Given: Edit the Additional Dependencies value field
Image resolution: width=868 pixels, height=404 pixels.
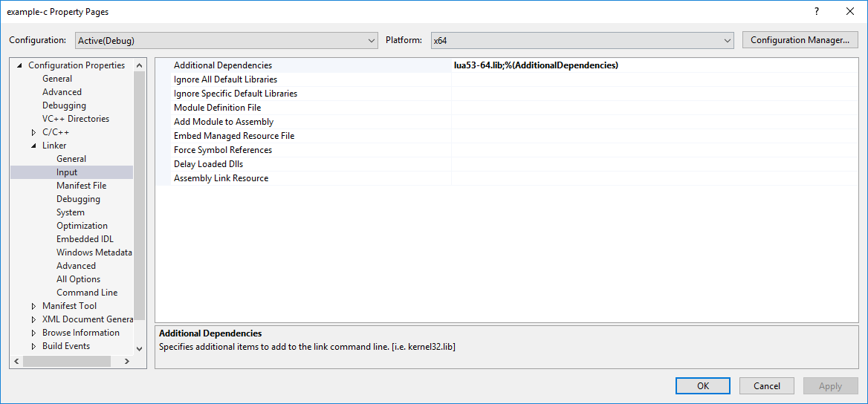Looking at the screenshot, I should (x=652, y=65).
